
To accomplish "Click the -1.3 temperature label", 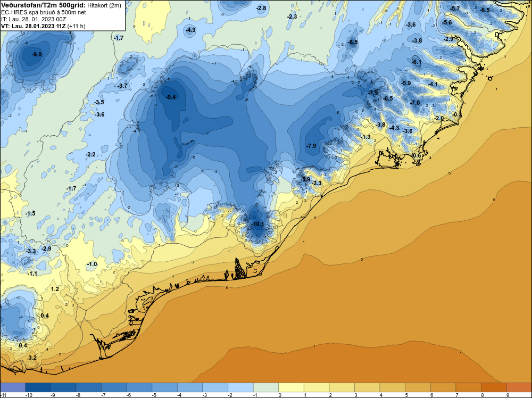I will coord(365,137).
